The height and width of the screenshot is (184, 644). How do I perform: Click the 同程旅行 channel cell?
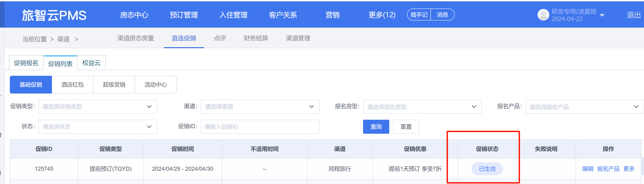340,169
